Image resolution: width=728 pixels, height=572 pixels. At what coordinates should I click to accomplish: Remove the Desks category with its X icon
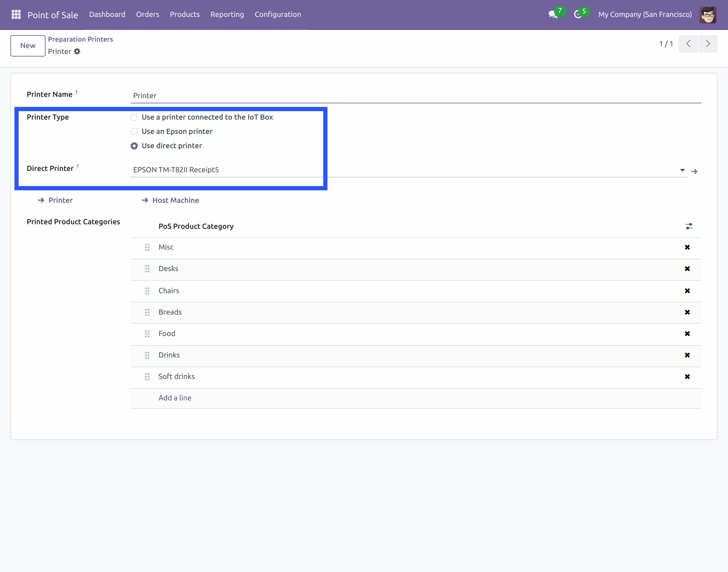coord(687,268)
